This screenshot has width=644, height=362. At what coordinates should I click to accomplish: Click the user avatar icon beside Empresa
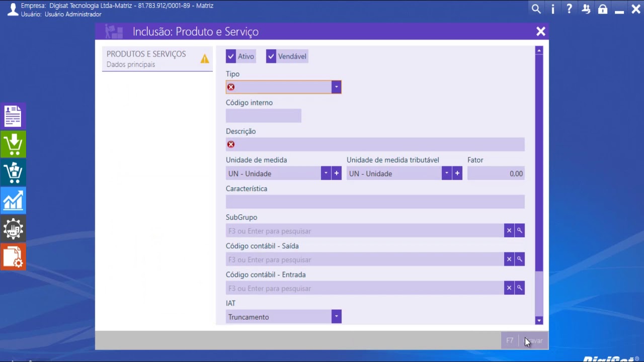13,9
